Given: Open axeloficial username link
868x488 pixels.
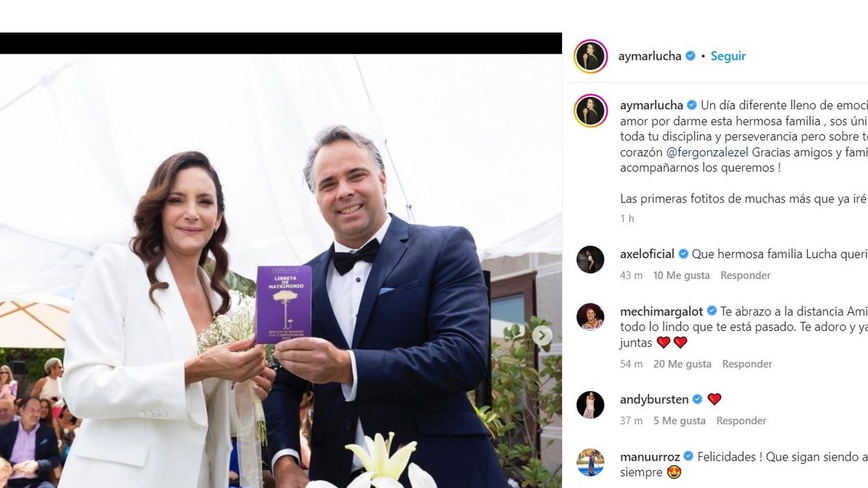Looking at the screenshot, I should [647, 254].
